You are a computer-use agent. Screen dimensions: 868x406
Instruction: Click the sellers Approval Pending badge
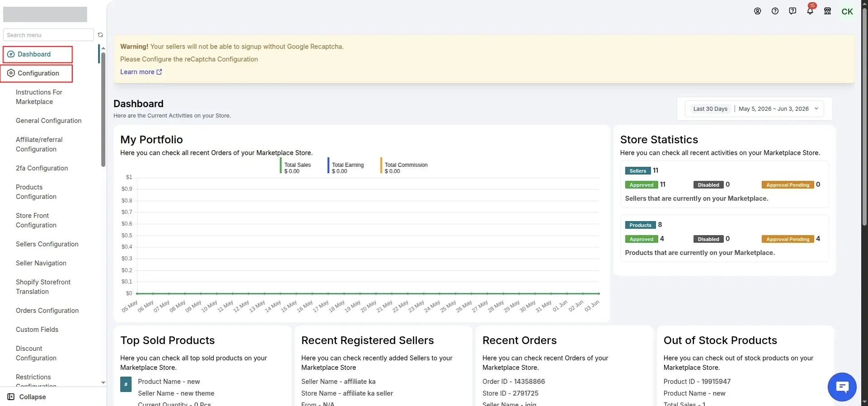click(x=788, y=185)
